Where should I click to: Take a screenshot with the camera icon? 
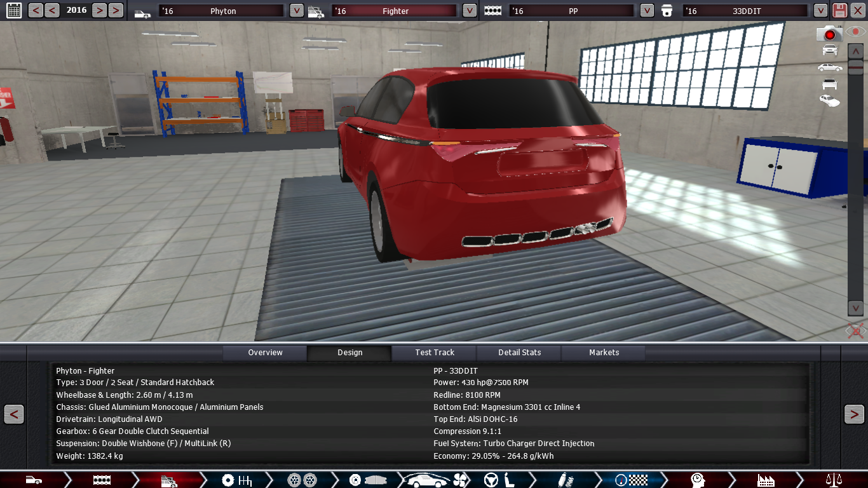(x=829, y=33)
